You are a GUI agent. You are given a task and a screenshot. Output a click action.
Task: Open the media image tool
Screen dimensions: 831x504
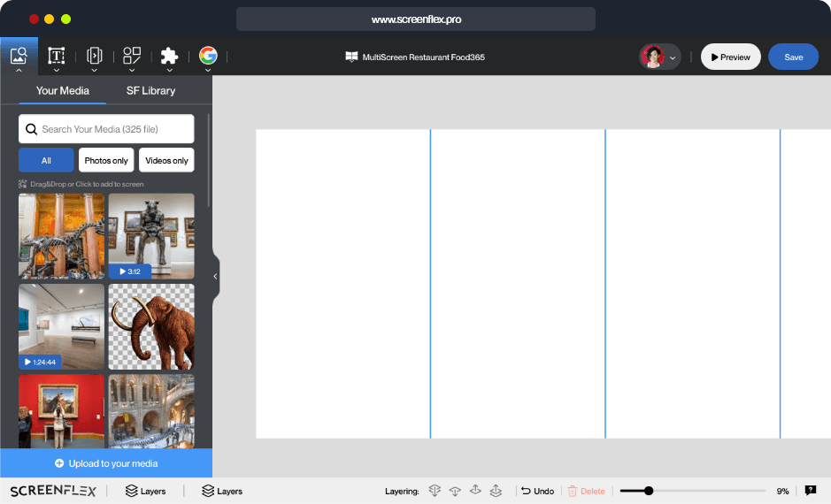(x=19, y=55)
